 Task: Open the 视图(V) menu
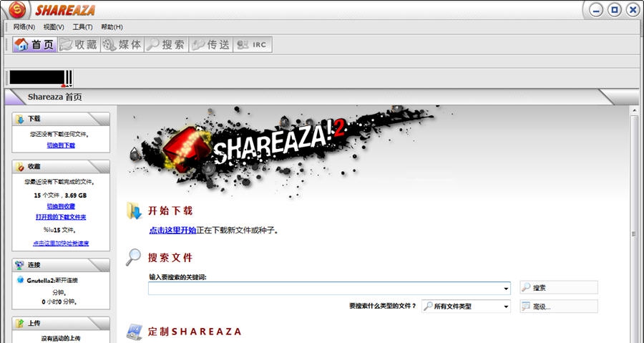(54, 27)
